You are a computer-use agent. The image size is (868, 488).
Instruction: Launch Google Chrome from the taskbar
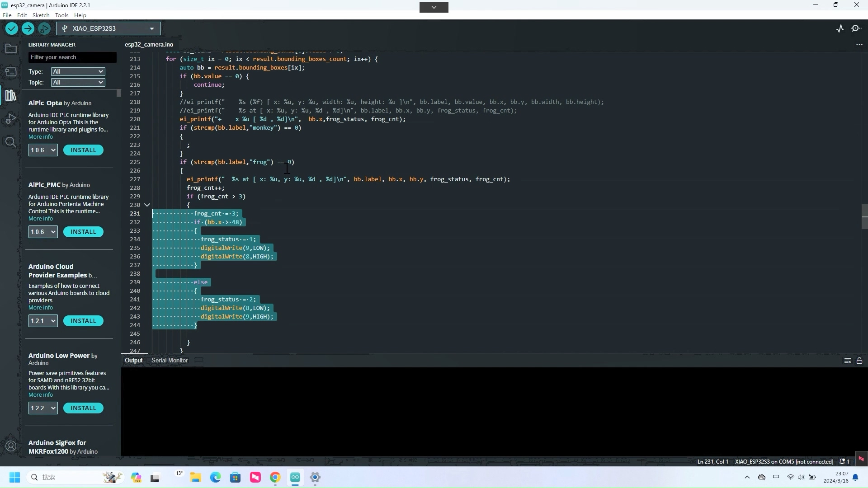(x=275, y=477)
